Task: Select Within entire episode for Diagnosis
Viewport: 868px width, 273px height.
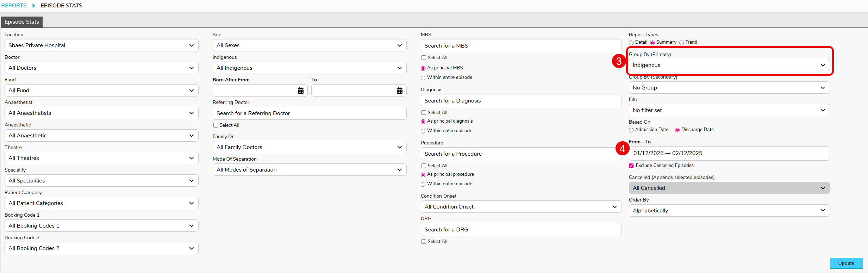Action: 423,131
